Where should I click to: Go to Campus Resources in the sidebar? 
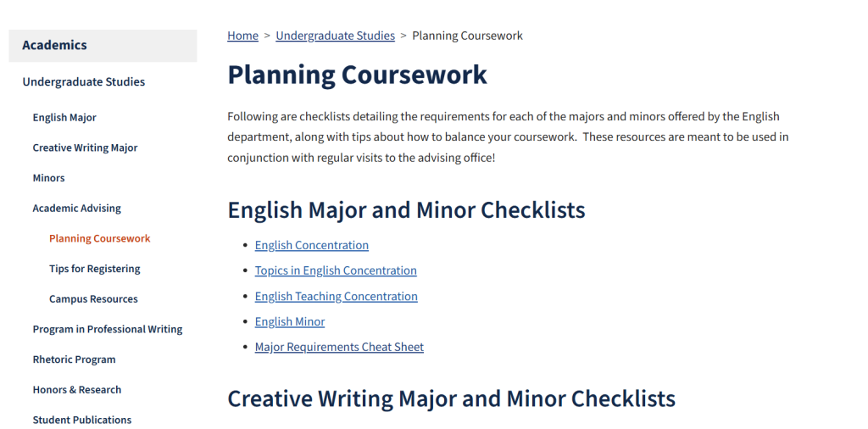click(93, 299)
